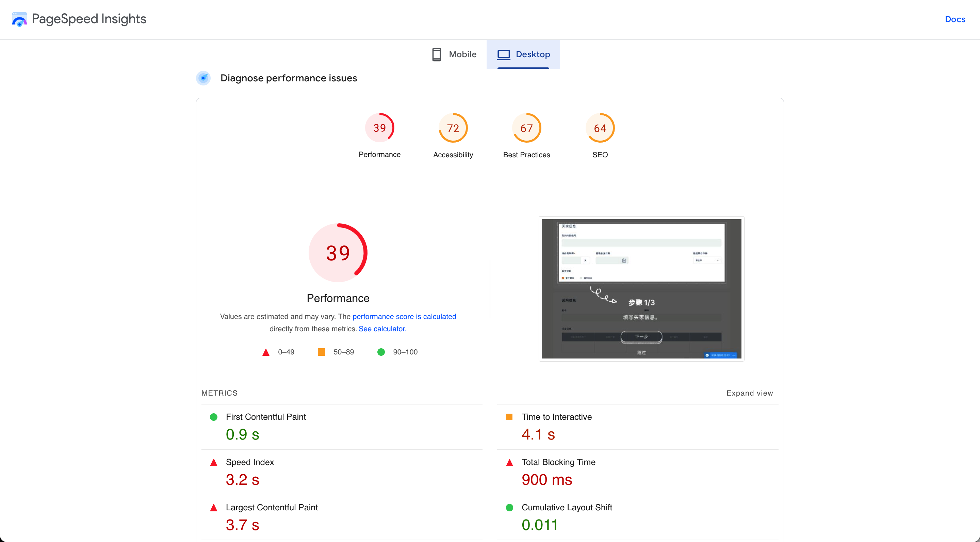Click the large Performance 39 gauge
This screenshot has width=980, height=542.
pyautogui.click(x=338, y=253)
